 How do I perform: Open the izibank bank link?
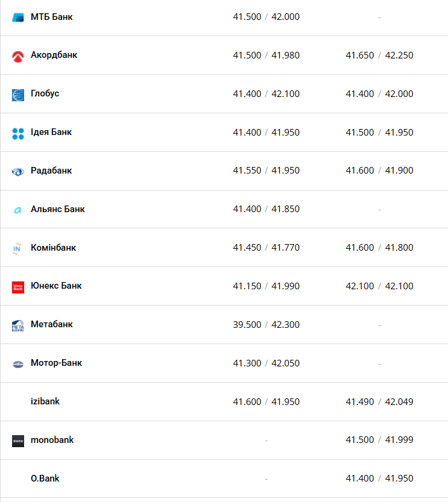(45, 401)
